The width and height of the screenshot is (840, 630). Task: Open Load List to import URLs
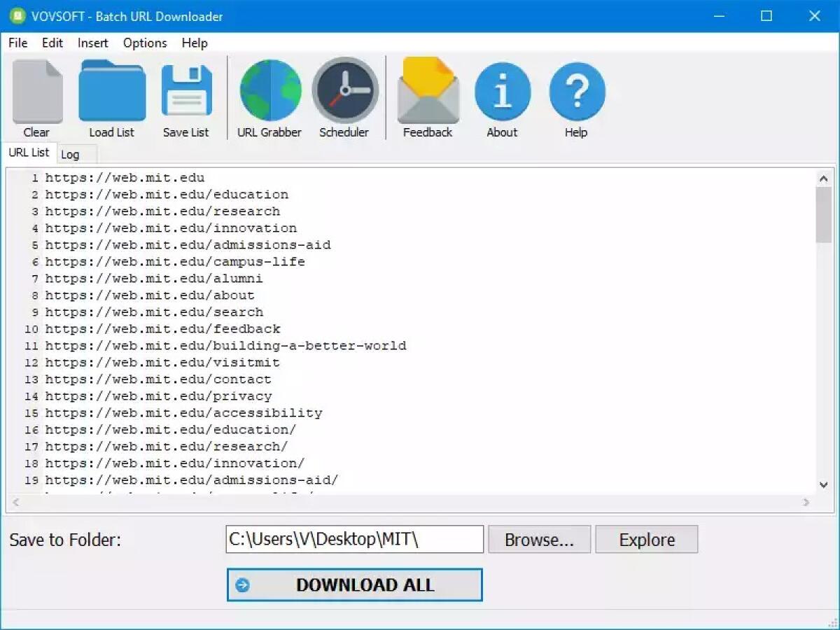pyautogui.click(x=112, y=91)
